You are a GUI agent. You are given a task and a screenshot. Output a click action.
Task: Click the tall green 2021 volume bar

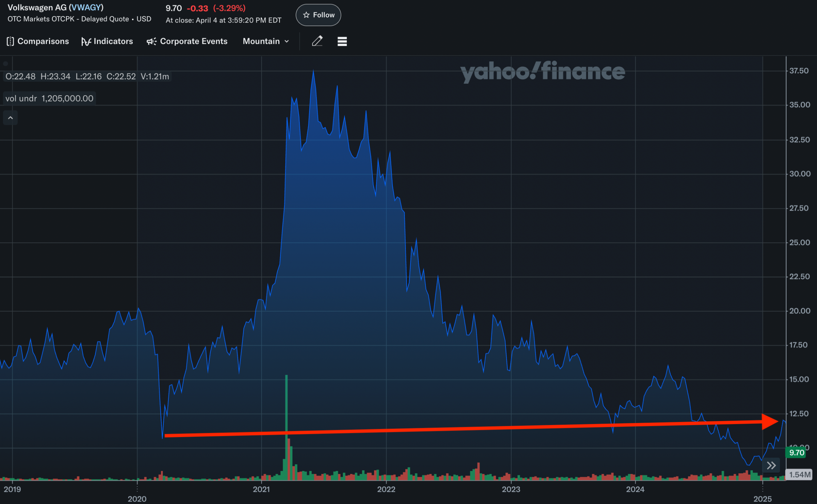point(286,427)
